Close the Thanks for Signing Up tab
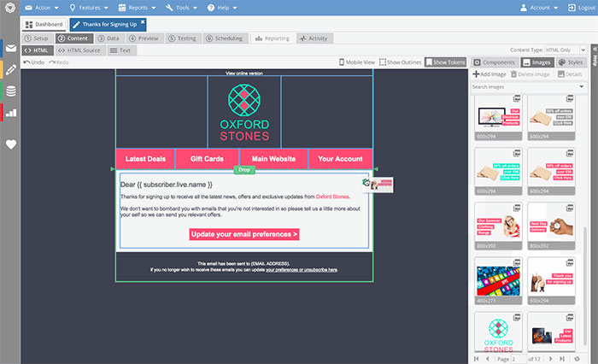598x364 pixels. pos(143,22)
